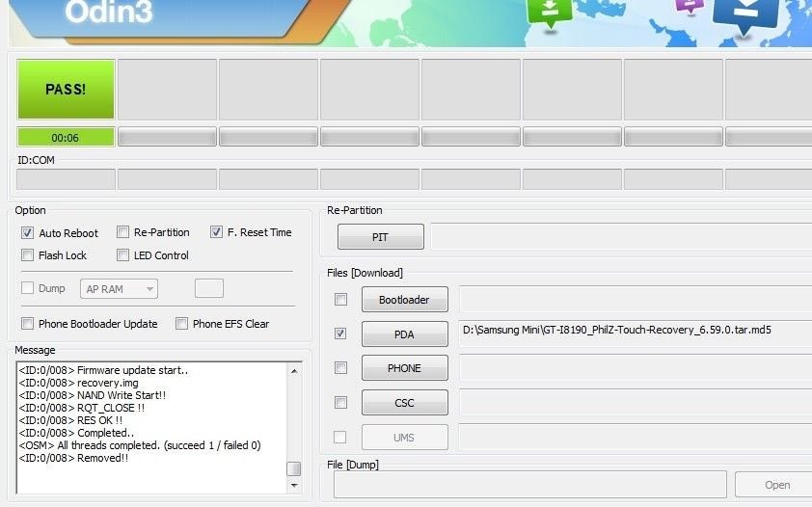Click the Message log scroll down arrow

click(x=294, y=485)
